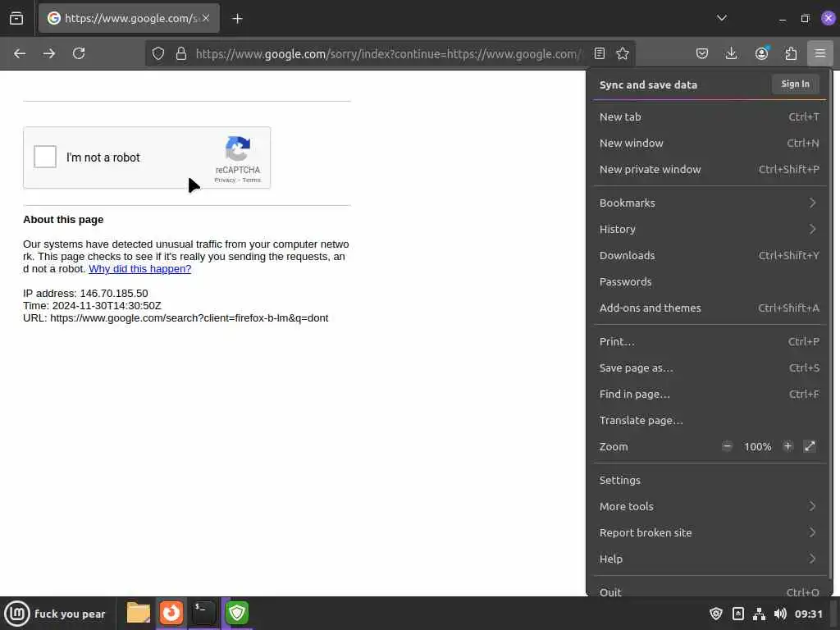Click the site security padlock icon
The image size is (840, 630).
(x=181, y=53)
